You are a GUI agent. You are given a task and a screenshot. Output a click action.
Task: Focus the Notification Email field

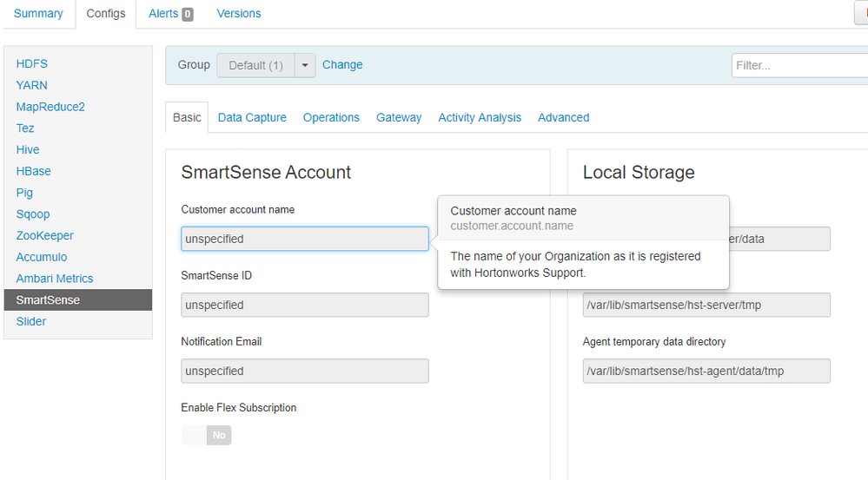(304, 371)
